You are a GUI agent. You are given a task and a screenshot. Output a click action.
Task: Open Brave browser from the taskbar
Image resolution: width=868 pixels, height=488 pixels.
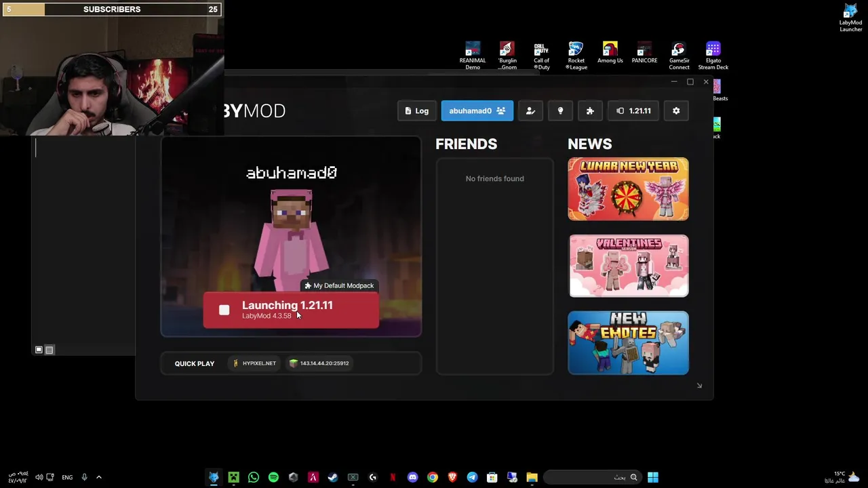coord(452,477)
